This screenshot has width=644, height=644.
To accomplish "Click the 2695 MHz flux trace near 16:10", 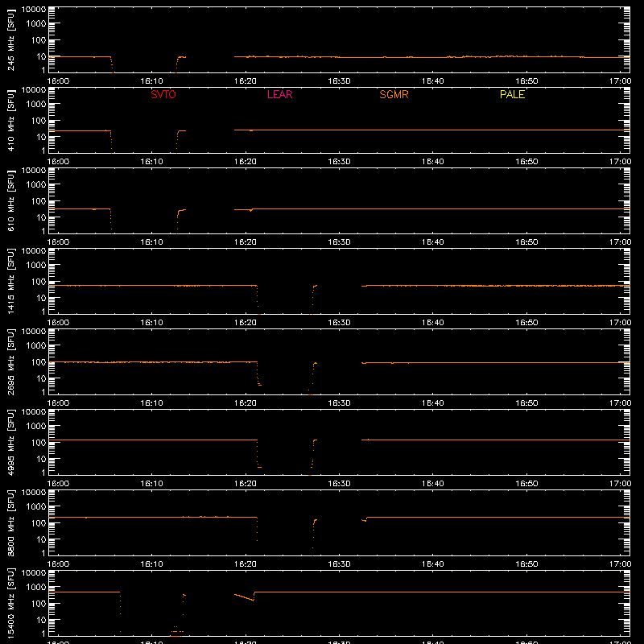I will tap(151, 361).
